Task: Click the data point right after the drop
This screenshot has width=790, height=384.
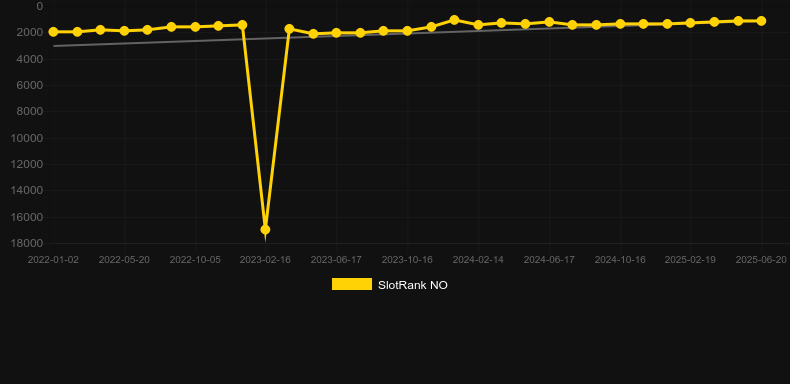Action: coord(289,29)
